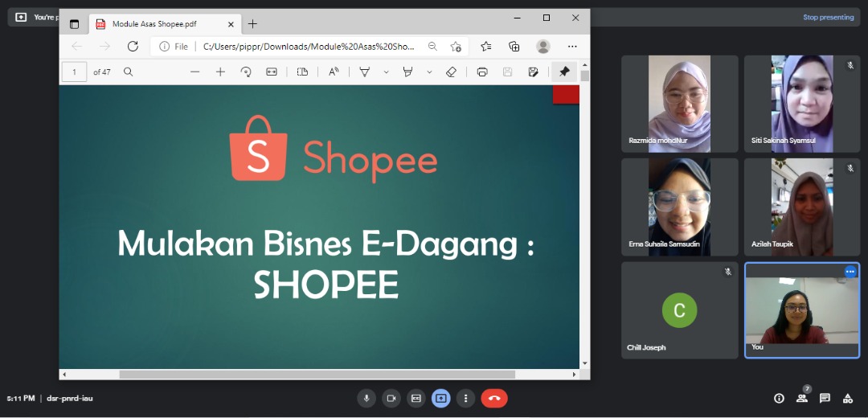The image size is (868, 418).
Task: Toggle page view layout icon
Action: (x=302, y=72)
